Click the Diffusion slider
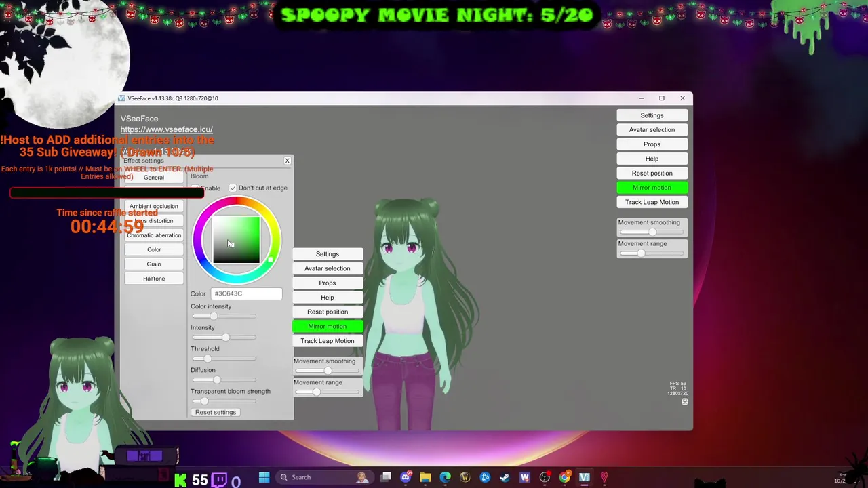 point(224,380)
